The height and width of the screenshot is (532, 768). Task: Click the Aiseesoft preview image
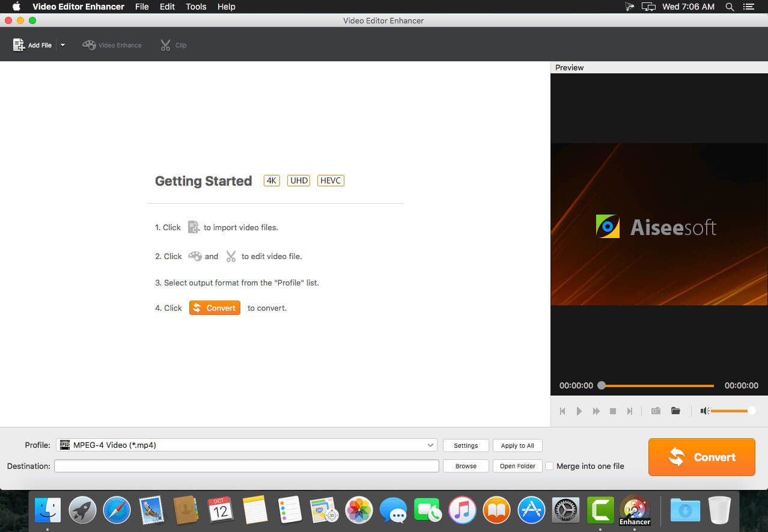point(659,224)
